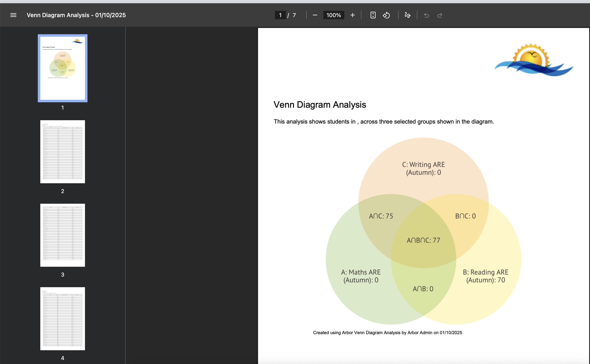This screenshot has width=590, height=364.
Task: Open page 2 thumbnail
Action: click(63, 152)
